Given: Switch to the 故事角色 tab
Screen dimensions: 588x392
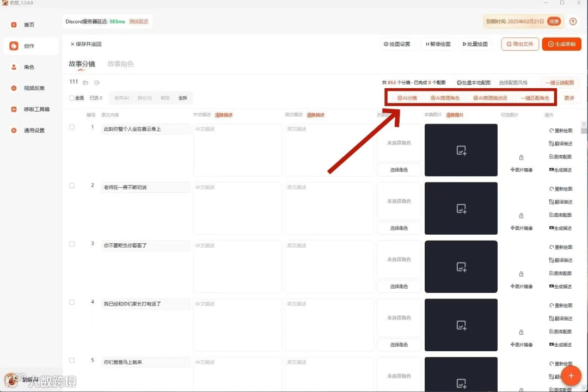Looking at the screenshot, I should tap(120, 64).
